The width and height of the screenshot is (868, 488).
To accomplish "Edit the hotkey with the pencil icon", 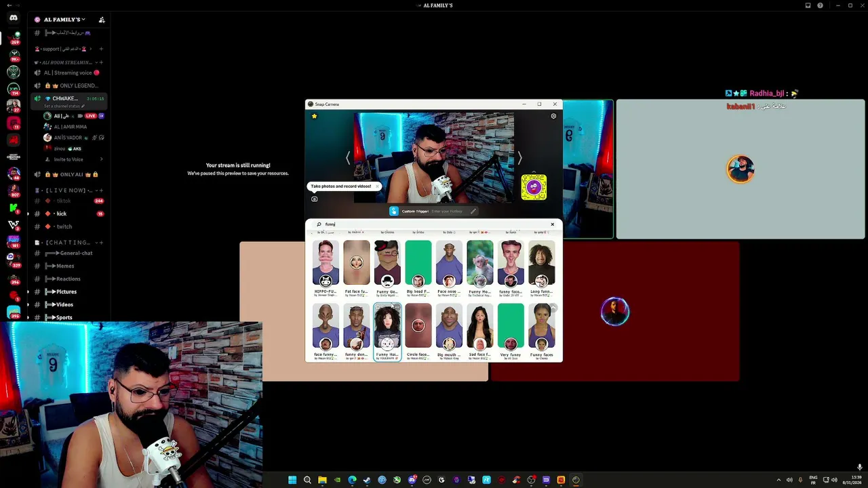I will 473,211.
